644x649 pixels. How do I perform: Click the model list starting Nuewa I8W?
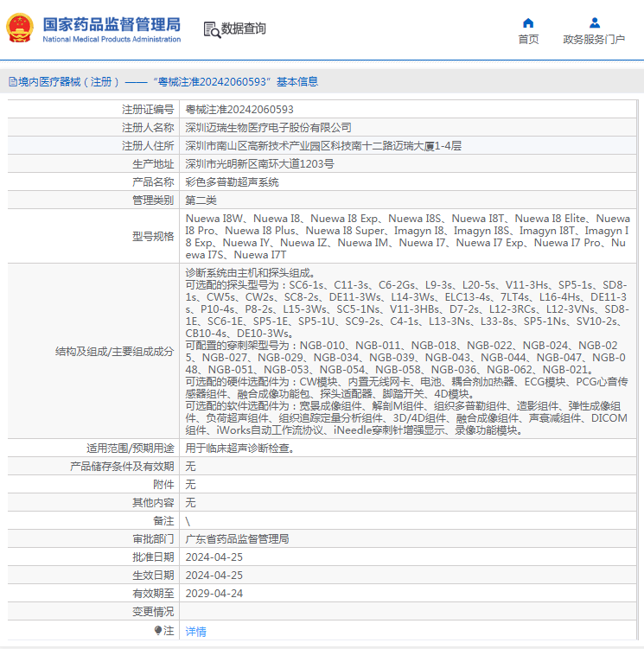point(407,236)
